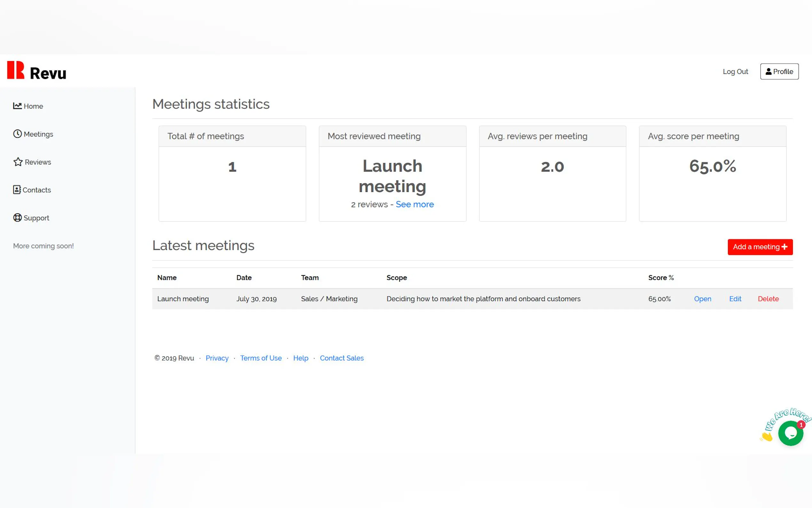Click the 'Avg. score per meeting' card header
This screenshot has width=812, height=508.
click(x=712, y=136)
